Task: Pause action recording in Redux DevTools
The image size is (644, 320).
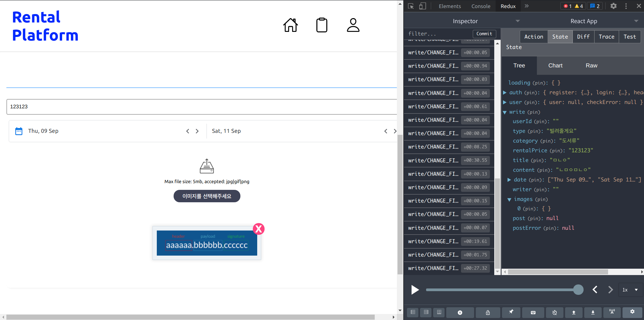Action: click(x=460, y=312)
